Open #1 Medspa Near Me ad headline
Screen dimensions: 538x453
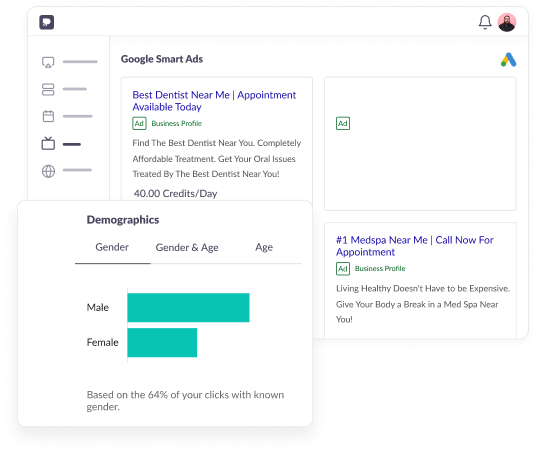[x=414, y=246]
